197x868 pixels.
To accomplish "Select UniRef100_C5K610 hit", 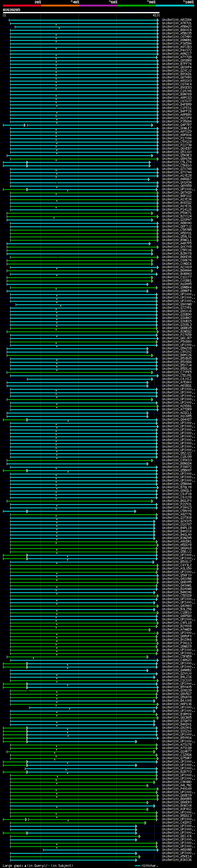I will click(176, 165).
